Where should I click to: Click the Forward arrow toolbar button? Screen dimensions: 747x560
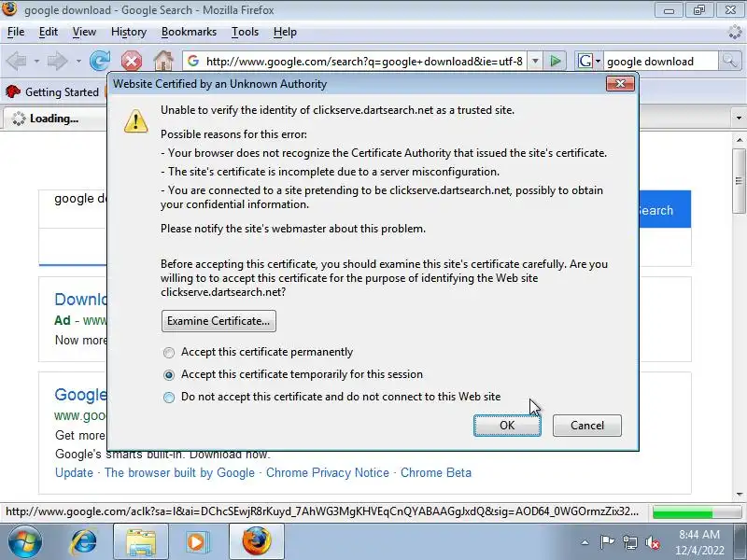pyautogui.click(x=57, y=61)
